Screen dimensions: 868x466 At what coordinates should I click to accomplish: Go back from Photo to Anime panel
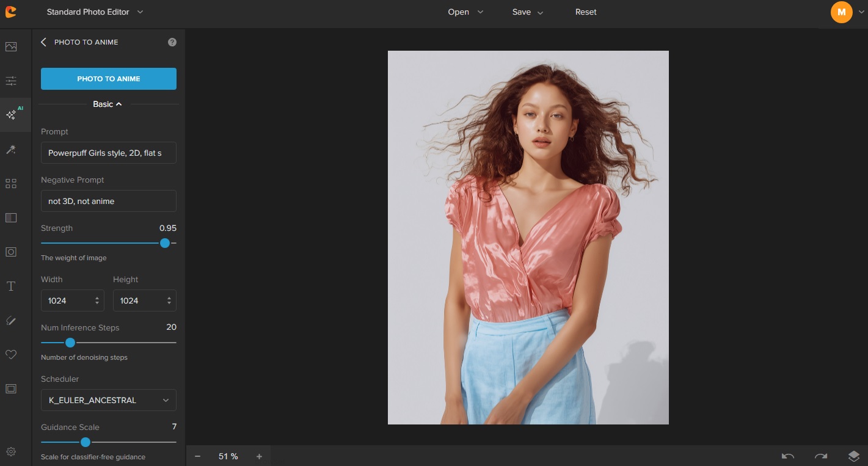[43, 42]
